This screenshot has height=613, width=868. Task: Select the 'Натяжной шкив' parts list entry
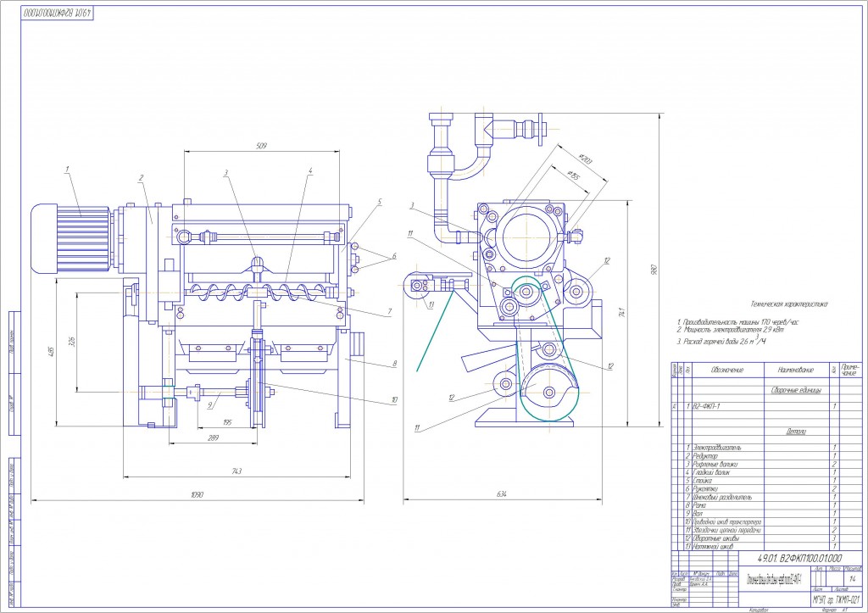tap(712, 547)
